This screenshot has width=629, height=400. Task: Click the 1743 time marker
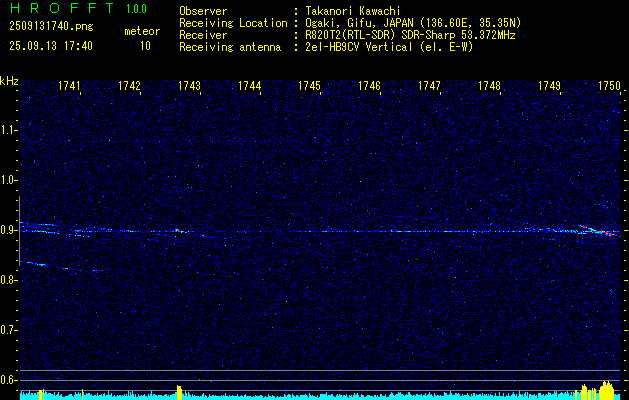tap(189, 86)
